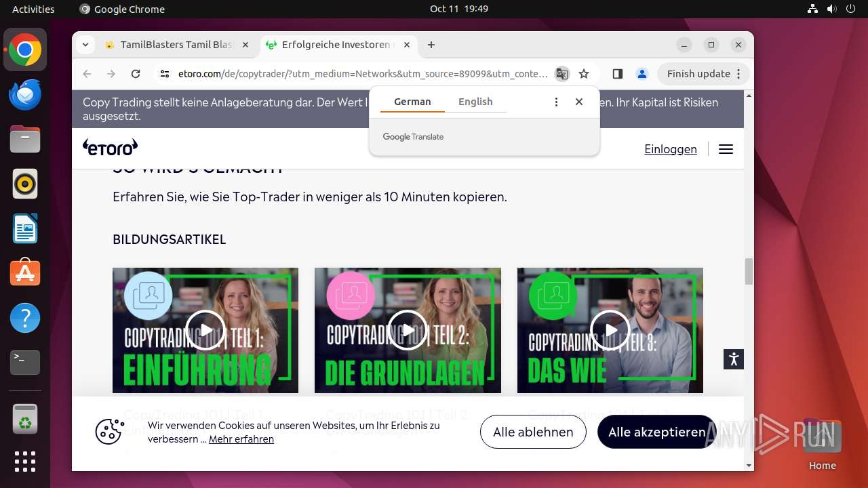868x488 pixels.
Task: Choose German in Translate popup
Action: coord(412,102)
